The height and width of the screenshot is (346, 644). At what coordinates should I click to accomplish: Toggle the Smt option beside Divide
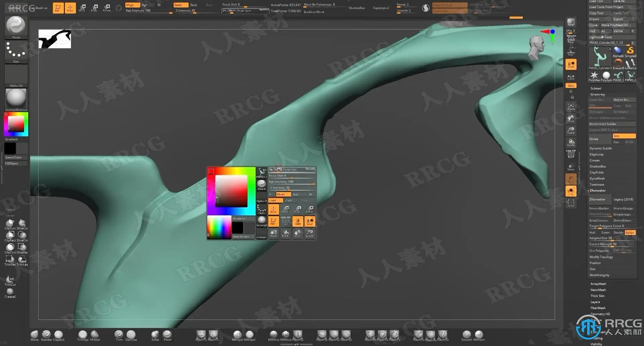[624, 136]
